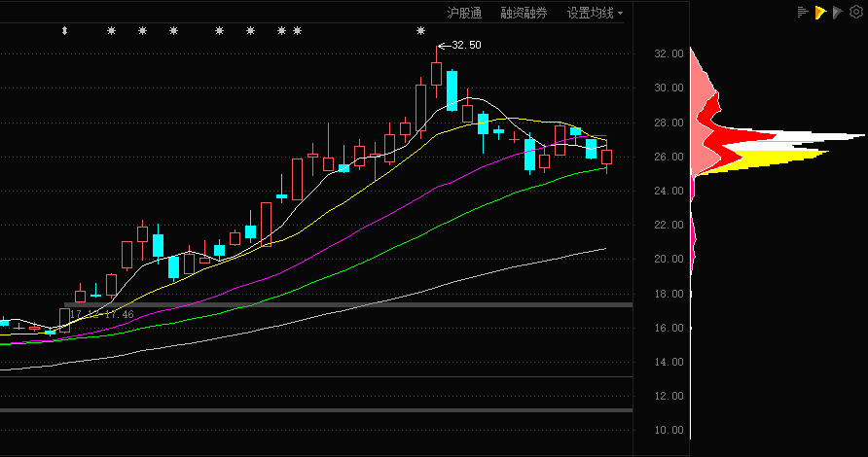Select the candlestick at the 32.50 peak
The height and width of the screenshot is (457, 868).
click(436, 74)
